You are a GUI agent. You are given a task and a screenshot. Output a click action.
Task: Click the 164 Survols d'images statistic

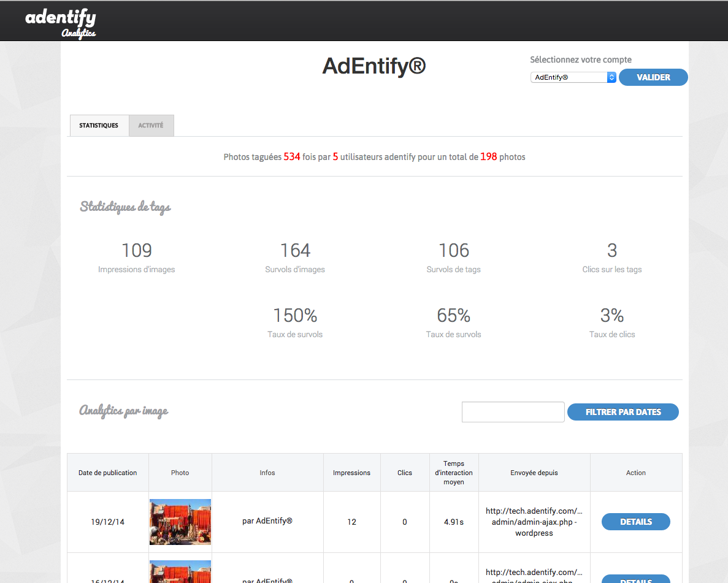(x=295, y=257)
